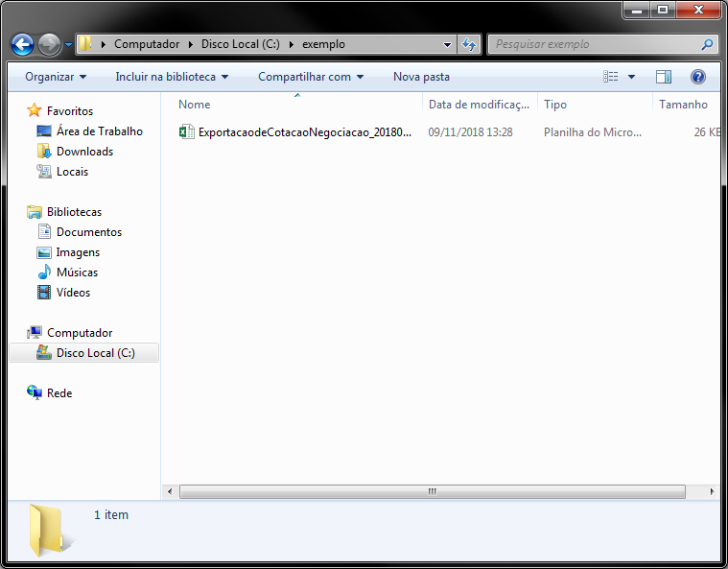Image resolution: width=728 pixels, height=569 pixels.
Task: Open the recent pages dropdown arrow
Action: coord(68,45)
